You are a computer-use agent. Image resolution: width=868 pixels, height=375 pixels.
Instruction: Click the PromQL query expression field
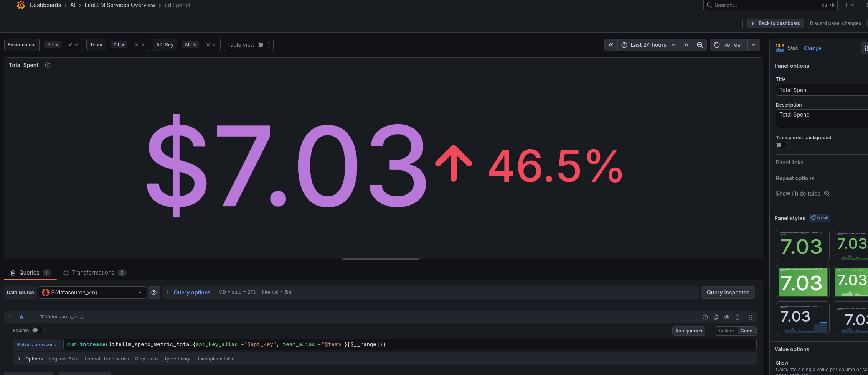(409, 345)
